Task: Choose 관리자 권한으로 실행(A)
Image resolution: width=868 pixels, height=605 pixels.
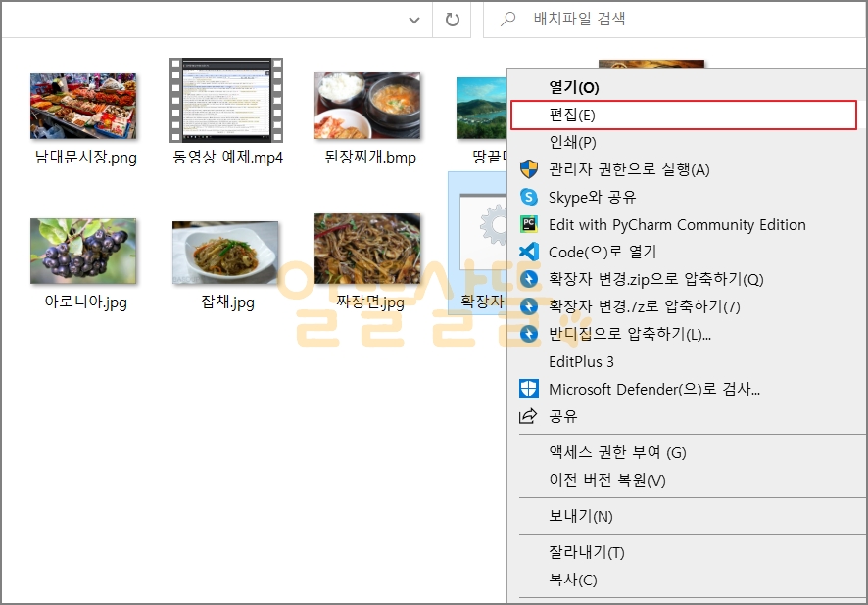Action: coord(687,169)
